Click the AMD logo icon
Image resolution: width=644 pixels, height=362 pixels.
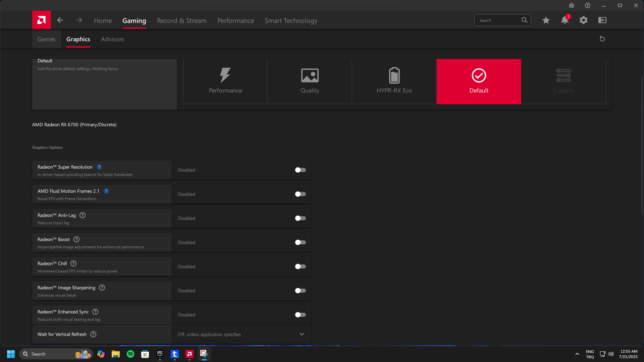(x=42, y=20)
